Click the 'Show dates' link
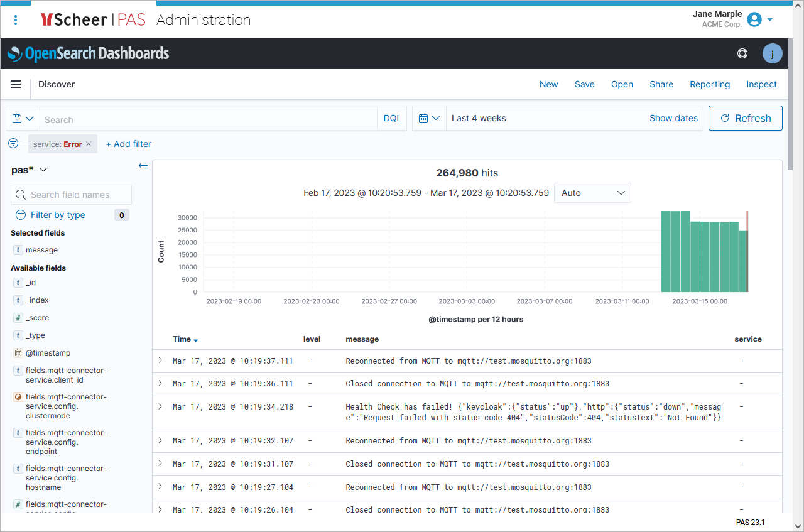The image size is (804, 532). [x=673, y=118]
